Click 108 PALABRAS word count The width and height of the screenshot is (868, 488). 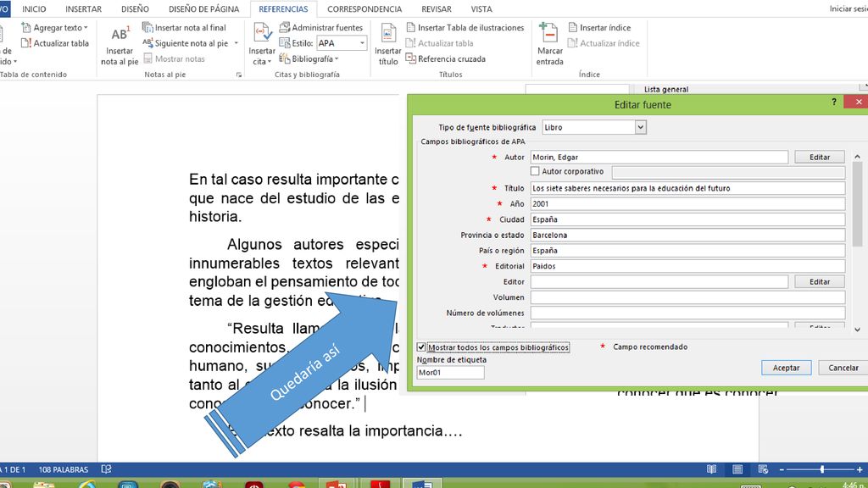point(63,469)
